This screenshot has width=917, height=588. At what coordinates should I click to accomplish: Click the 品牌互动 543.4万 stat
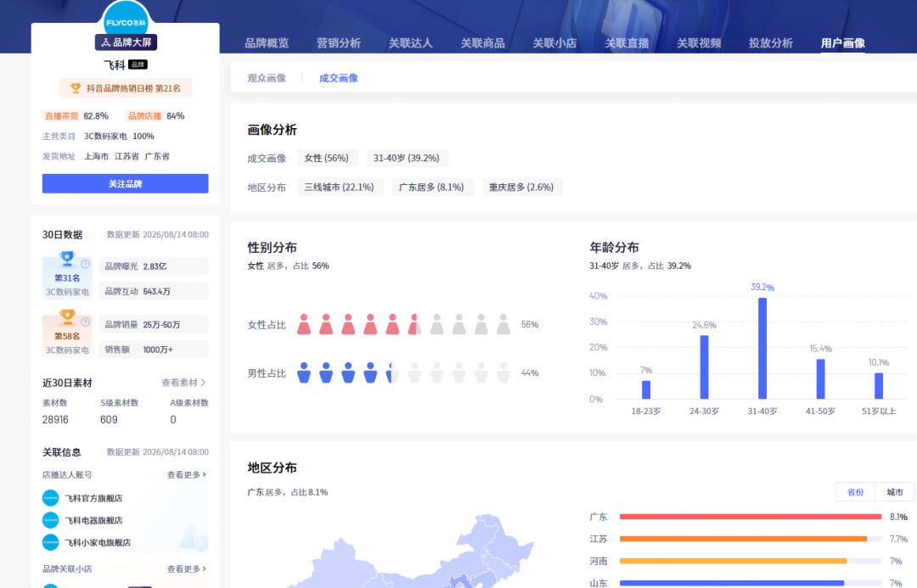pyautogui.click(x=153, y=291)
